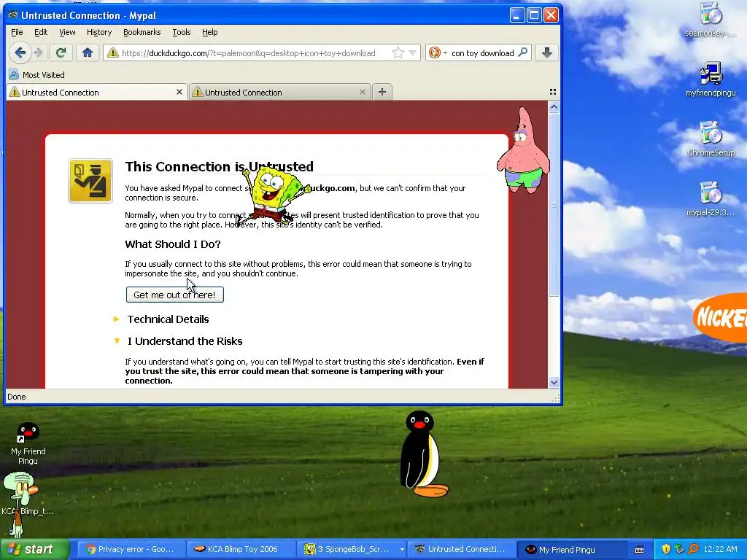Switch to My Friend Pingu taskbar button
Screen dimensions: 747x560
(x=570, y=549)
